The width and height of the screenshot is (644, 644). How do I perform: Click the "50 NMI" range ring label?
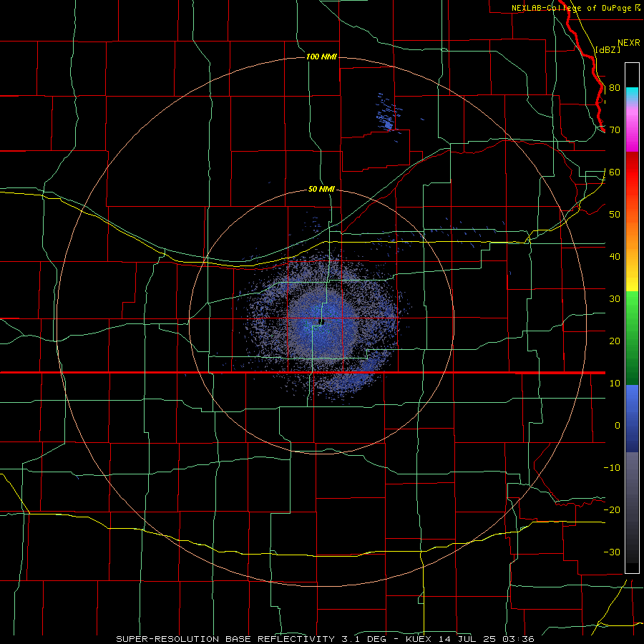point(321,190)
